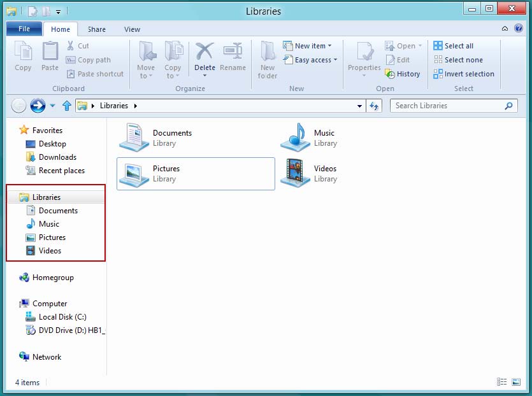Select Local Disk (C:) in navigation pane
Screen dimensions: 532x396
click(x=62, y=317)
